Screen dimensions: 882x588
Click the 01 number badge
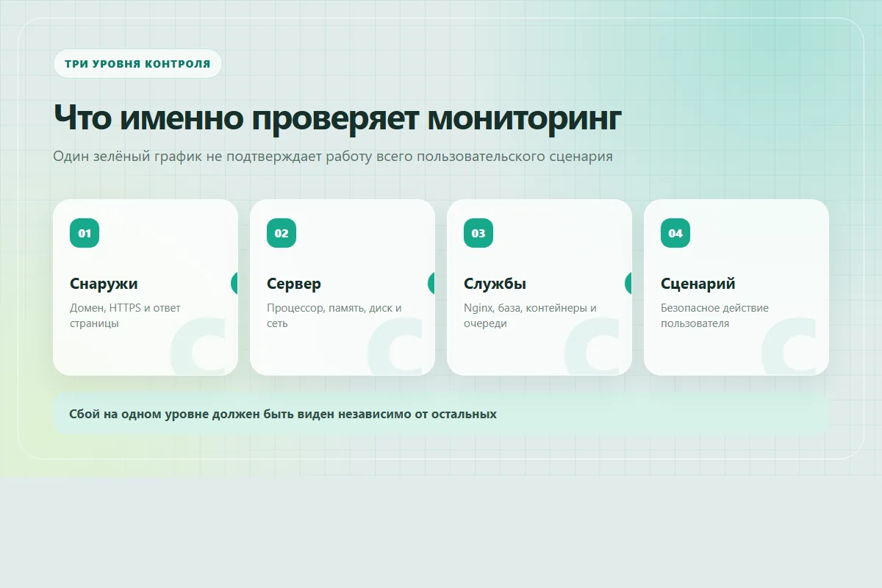pyautogui.click(x=85, y=233)
